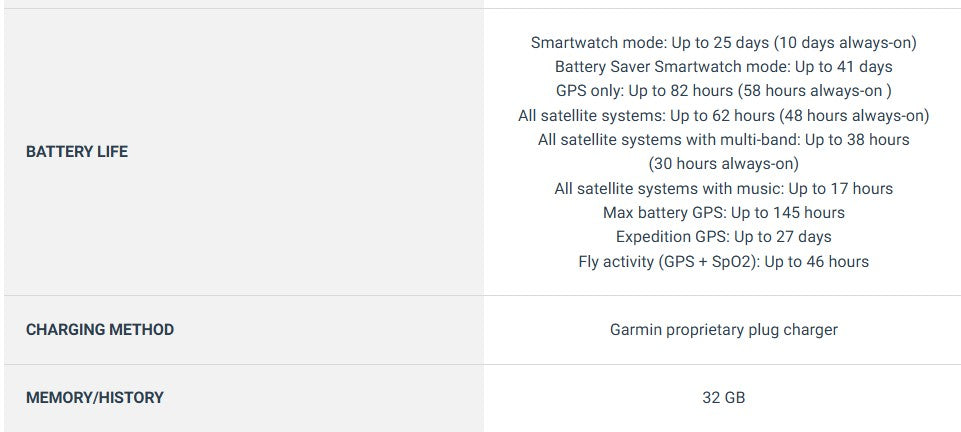The height and width of the screenshot is (432, 961).
Task: Select 'Up to 38 hours' multi-band value
Action: [857, 140]
